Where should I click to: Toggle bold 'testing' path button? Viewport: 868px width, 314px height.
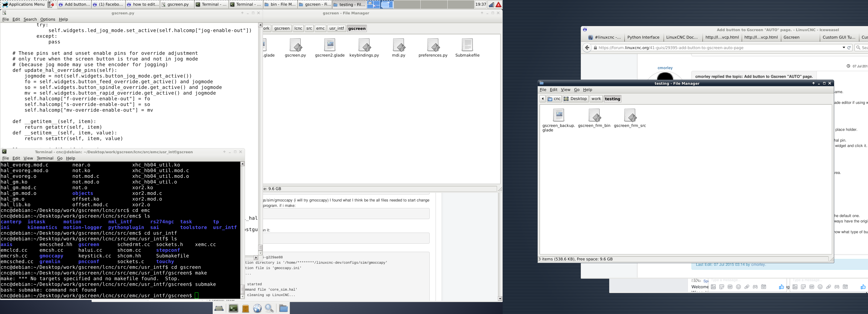pos(612,99)
